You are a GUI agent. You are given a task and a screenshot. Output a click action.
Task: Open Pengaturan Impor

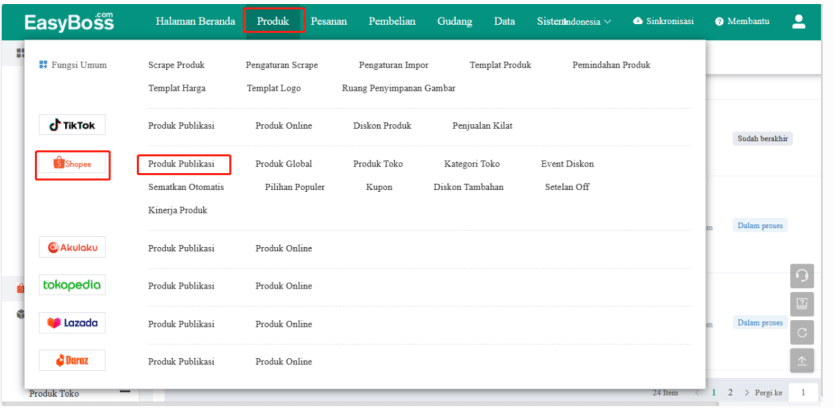[x=393, y=65]
